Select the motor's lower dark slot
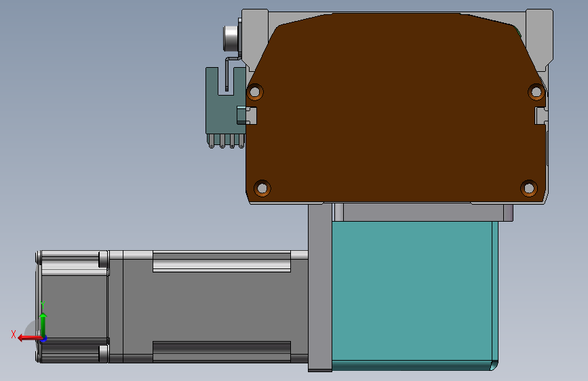Image resolution: width=588 pixels, height=381 pixels. coord(222,351)
